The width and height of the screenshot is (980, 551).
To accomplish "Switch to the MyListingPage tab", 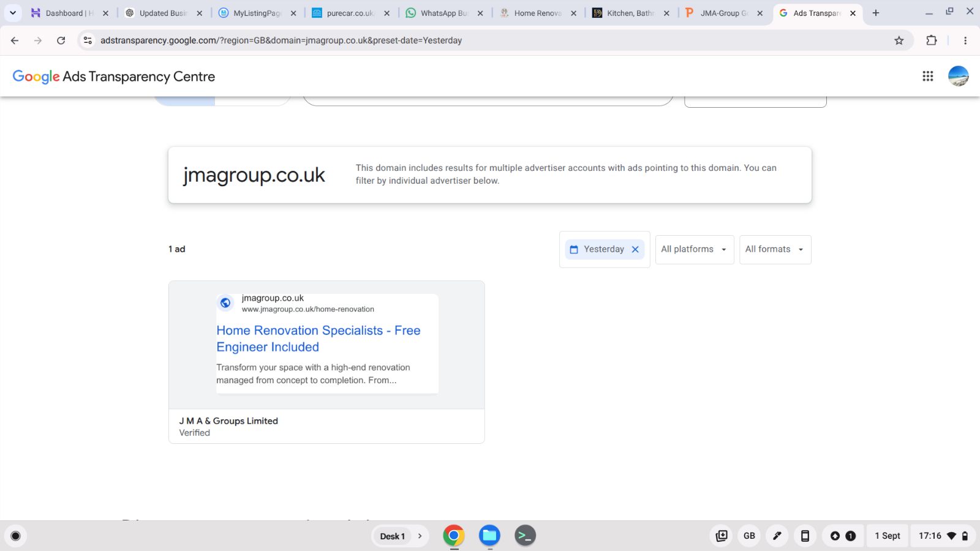I will pyautogui.click(x=257, y=13).
